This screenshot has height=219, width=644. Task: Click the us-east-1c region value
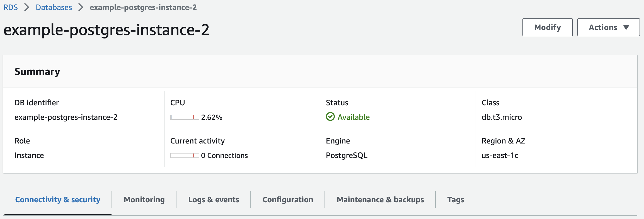[x=500, y=155]
